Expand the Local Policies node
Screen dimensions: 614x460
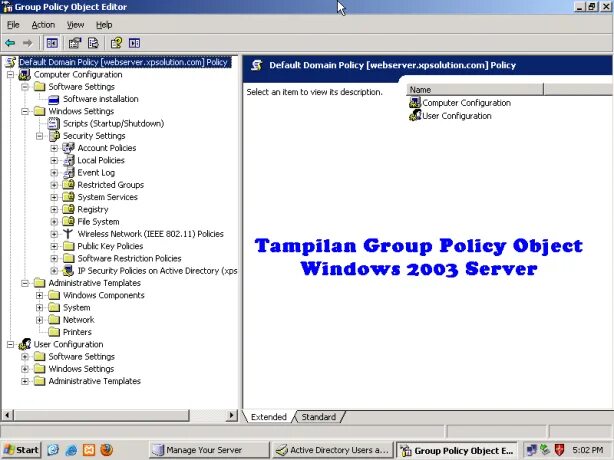point(54,161)
